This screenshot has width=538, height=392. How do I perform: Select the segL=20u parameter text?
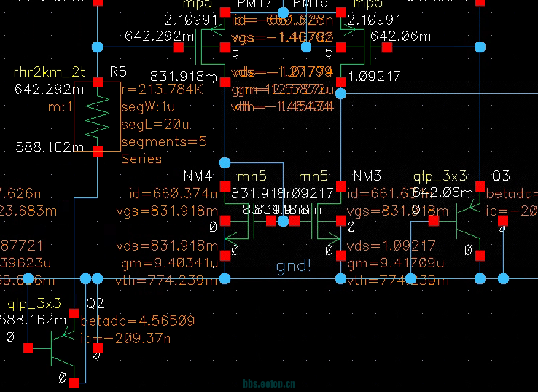(155, 124)
